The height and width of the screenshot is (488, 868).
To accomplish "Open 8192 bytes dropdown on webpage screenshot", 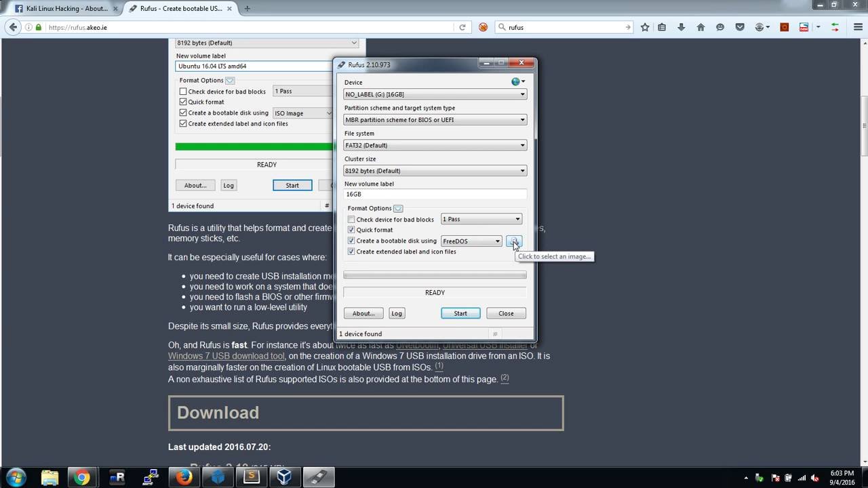I will [267, 43].
